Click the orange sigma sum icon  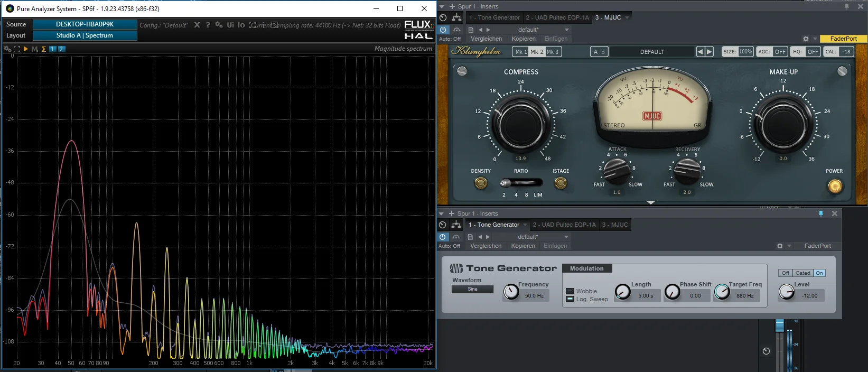43,49
